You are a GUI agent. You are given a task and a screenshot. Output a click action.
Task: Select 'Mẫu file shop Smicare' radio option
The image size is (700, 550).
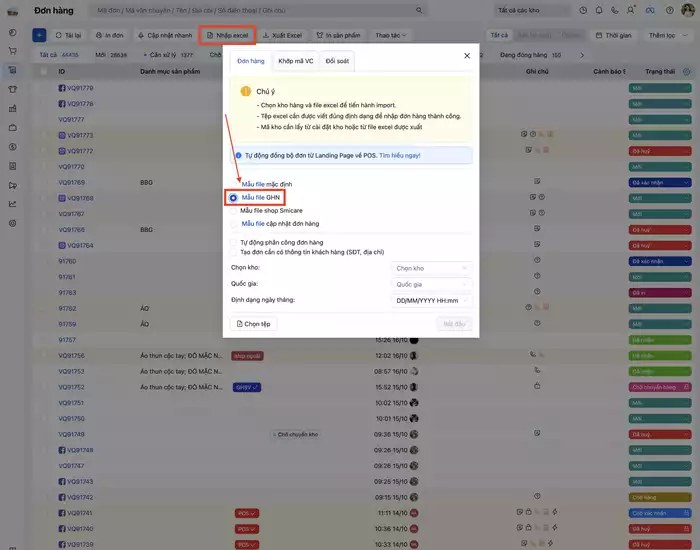coord(233,211)
